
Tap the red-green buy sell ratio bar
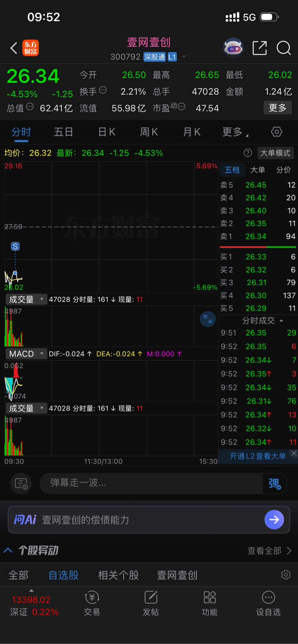pos(258,247)
